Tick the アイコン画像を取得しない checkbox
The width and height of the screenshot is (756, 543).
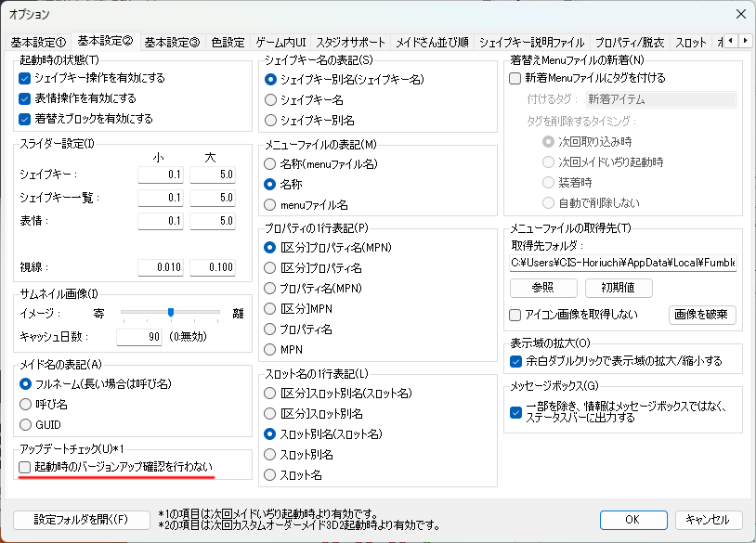click(515, 315)
